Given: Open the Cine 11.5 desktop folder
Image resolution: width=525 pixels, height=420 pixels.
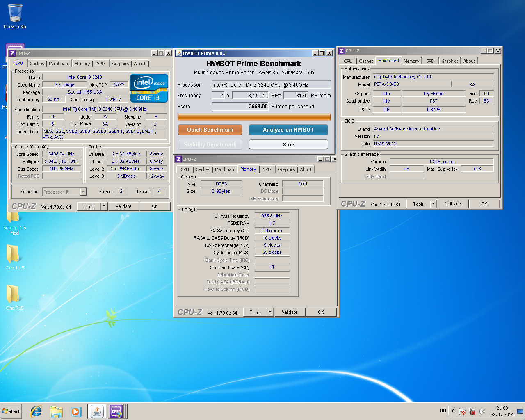Looking at the screenshot, I should coord(14,257).
